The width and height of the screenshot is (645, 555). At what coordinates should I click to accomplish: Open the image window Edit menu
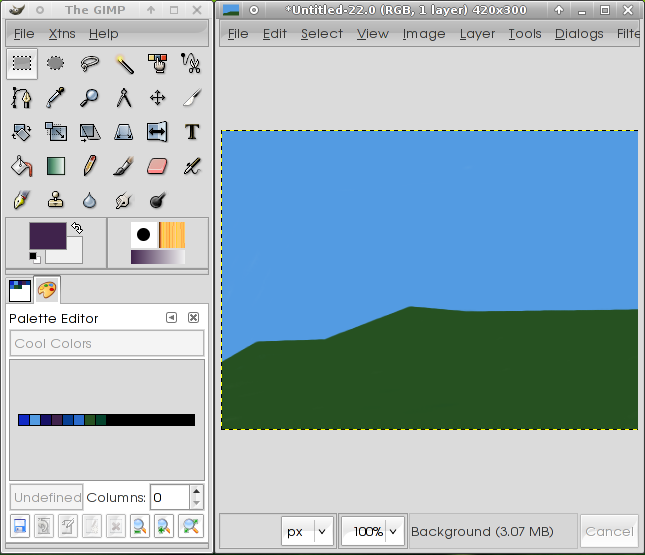click(x=275, y=34)
